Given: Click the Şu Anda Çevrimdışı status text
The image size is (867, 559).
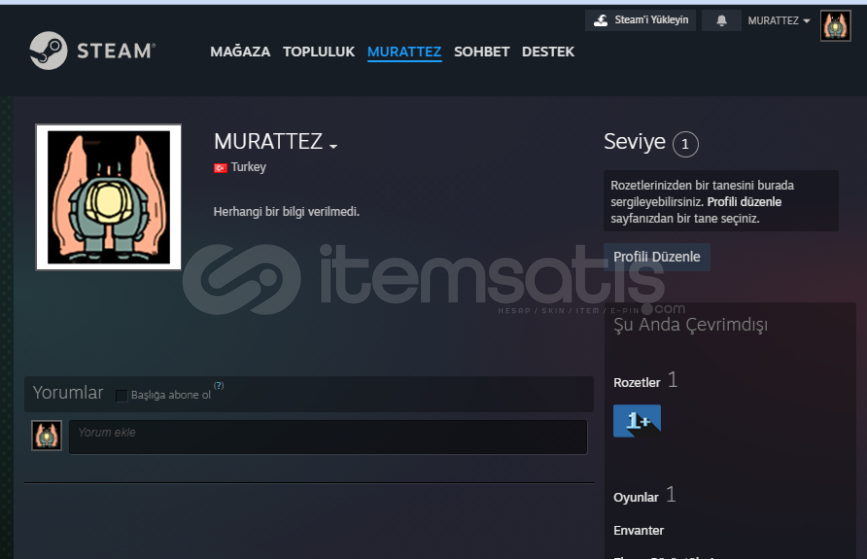Looking at the screenshot, I should point(691,325).
